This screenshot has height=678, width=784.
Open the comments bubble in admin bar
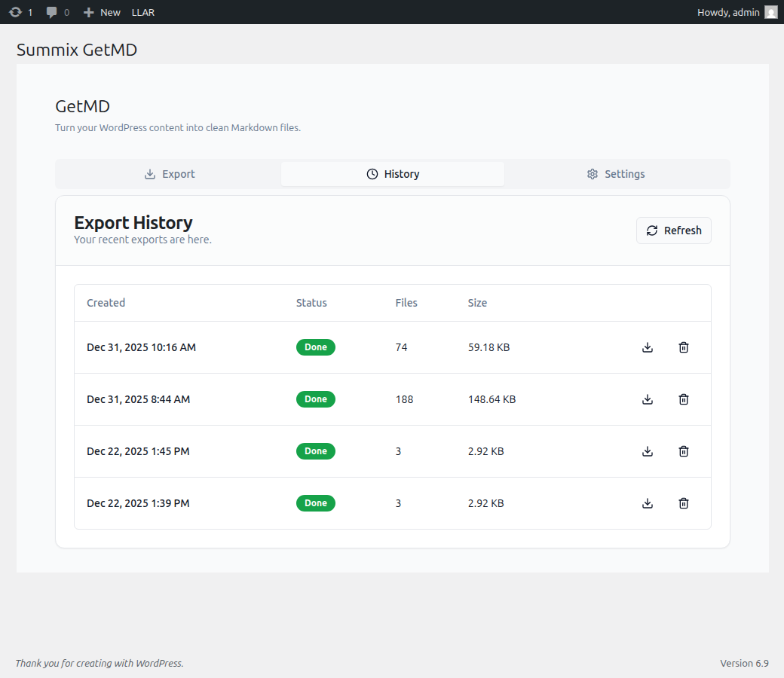click(x=57, y=12)
